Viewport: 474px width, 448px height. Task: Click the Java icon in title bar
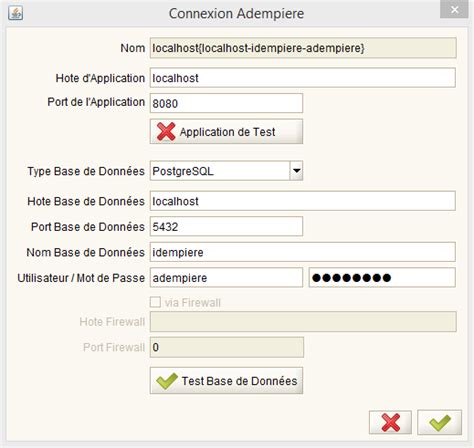coord(16,13)
